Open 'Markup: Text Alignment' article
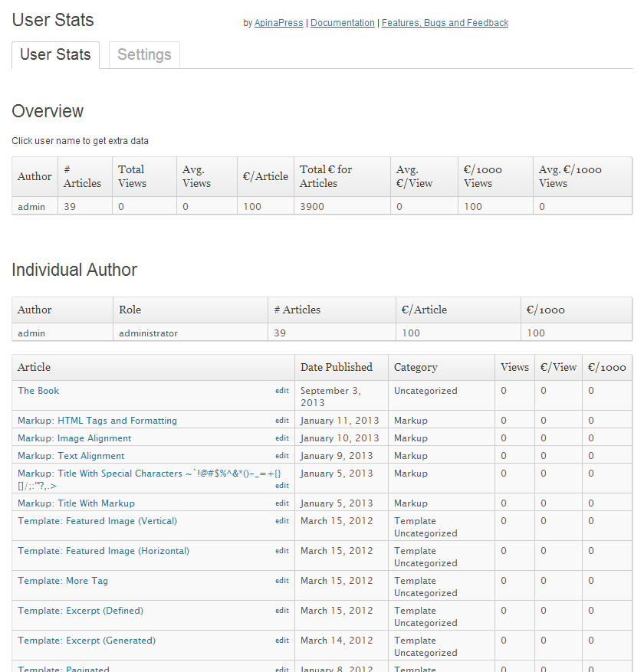 click(x=71, y=456)
